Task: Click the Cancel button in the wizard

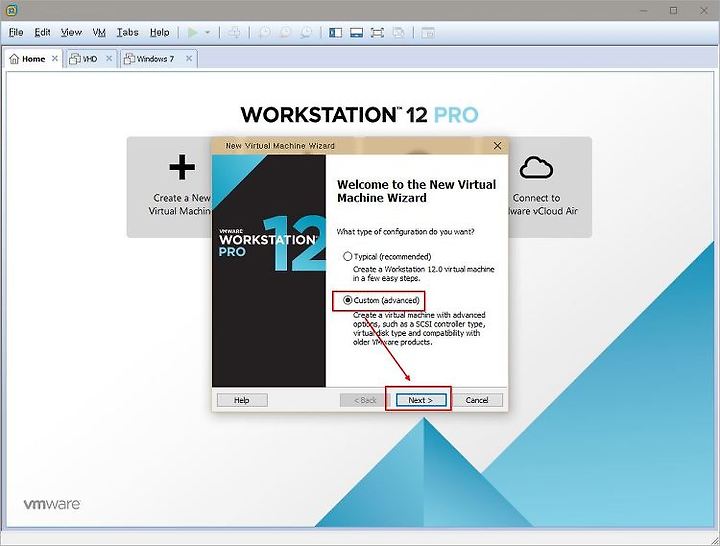Action: pyautogui.click(x=477, y=400)
